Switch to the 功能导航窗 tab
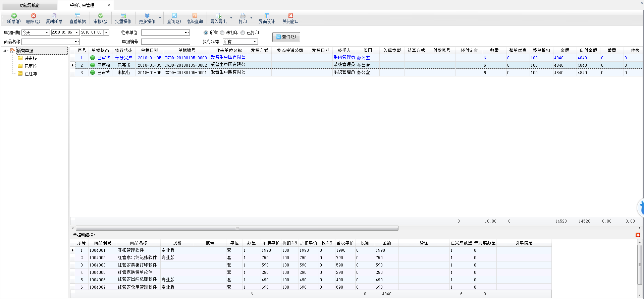644x299 pixels. coord(30,5)
